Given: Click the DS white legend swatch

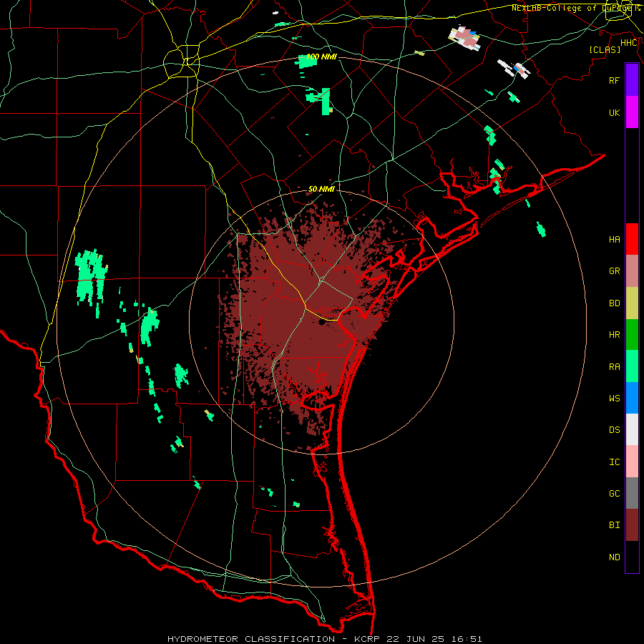Looking at the screenshot, I should 632,429.
